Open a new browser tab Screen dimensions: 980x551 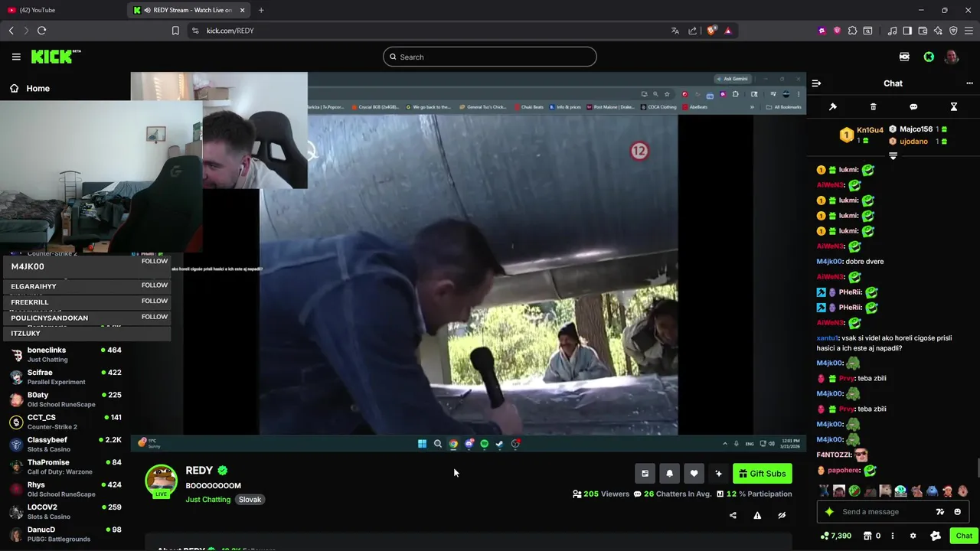[261, 10]
